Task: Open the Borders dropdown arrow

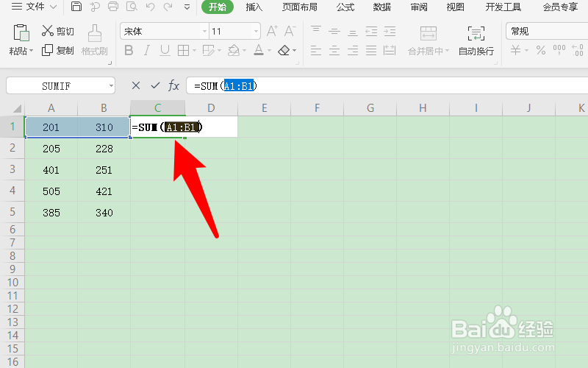Action: (x=194, y=51)
